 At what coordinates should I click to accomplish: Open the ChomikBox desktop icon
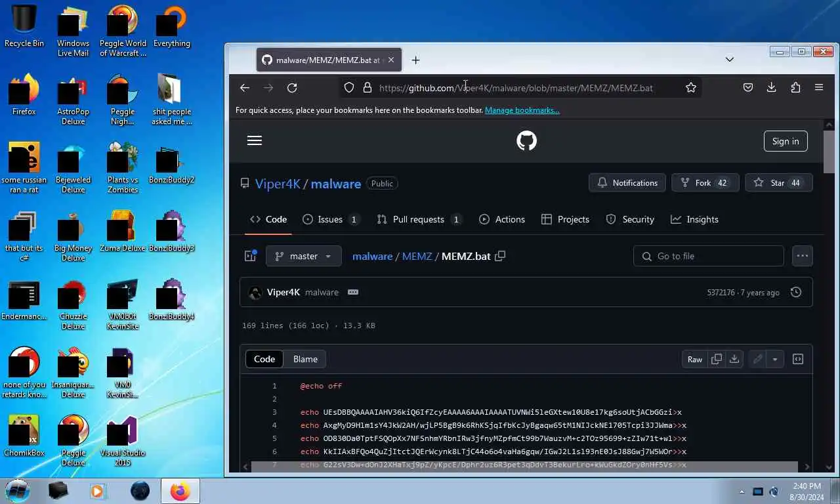(x=24, y=436)
